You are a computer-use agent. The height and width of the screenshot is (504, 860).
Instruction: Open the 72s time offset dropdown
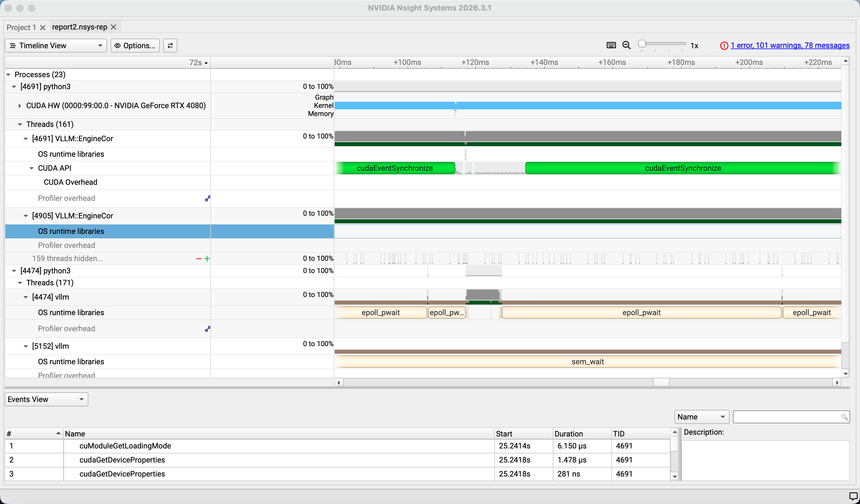click(198, 62)
